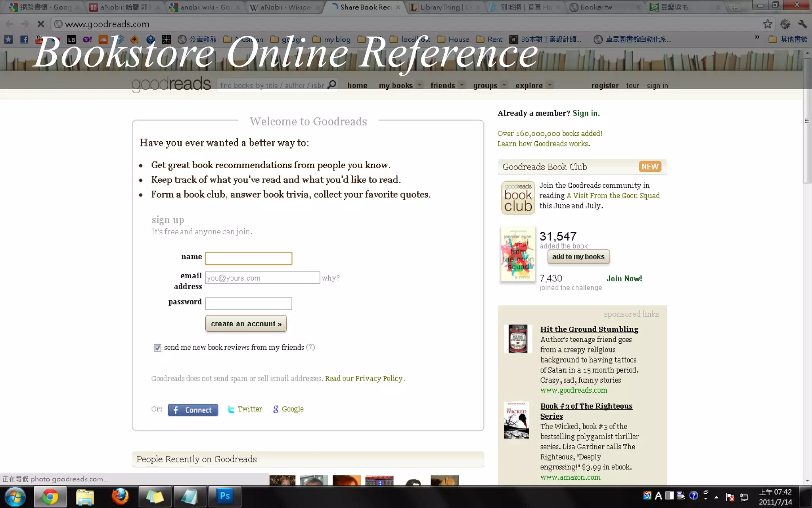Viewport: 812px width, 508px height.
Task: Show hidden tray icons arrow
Action: (x=716, y=497)
